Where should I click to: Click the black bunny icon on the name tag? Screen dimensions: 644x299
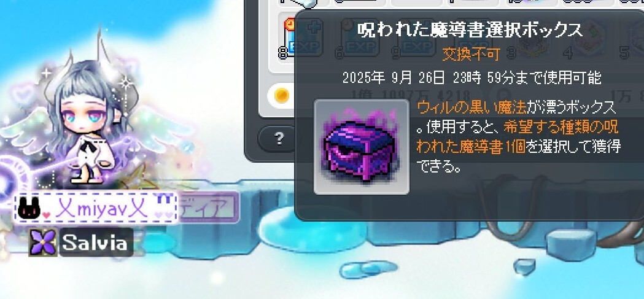click(x=29, y=208)
